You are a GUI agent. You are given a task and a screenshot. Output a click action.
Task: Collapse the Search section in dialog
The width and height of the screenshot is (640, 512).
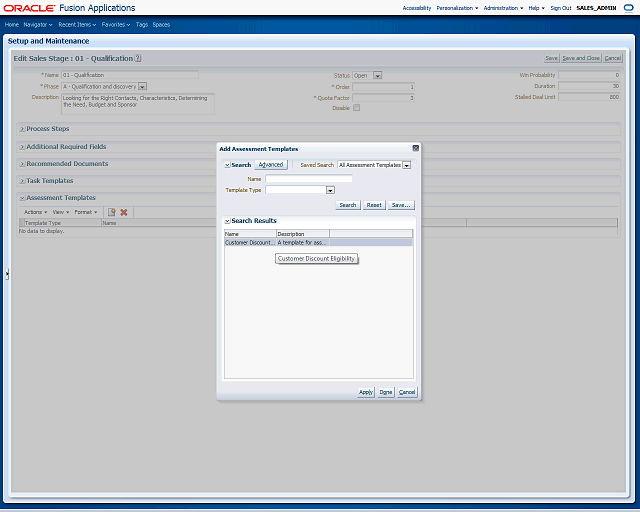227,165
